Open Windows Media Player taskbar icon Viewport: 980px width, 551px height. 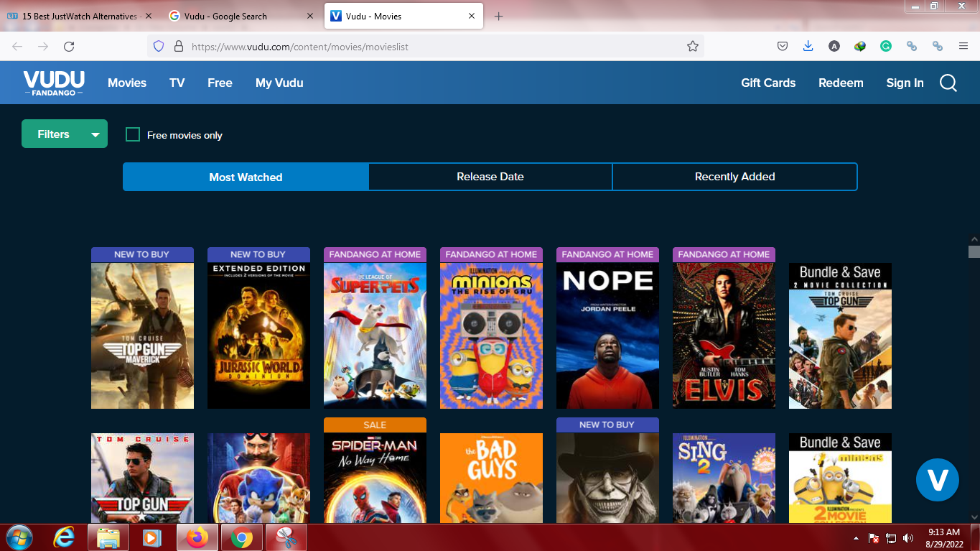(x=151, y=537)
